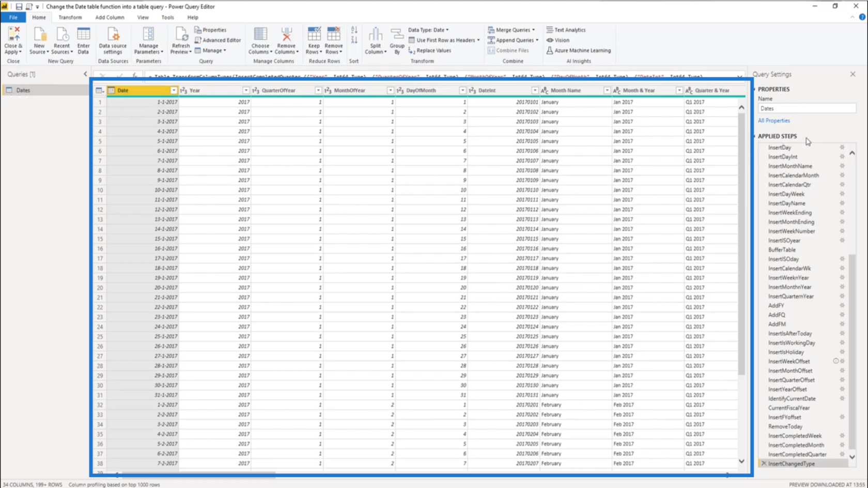Image resolution: width=868 pixels, height=488 pixels.
Task: Switch to the Transform tab
Action: click(x=70, y=17)
